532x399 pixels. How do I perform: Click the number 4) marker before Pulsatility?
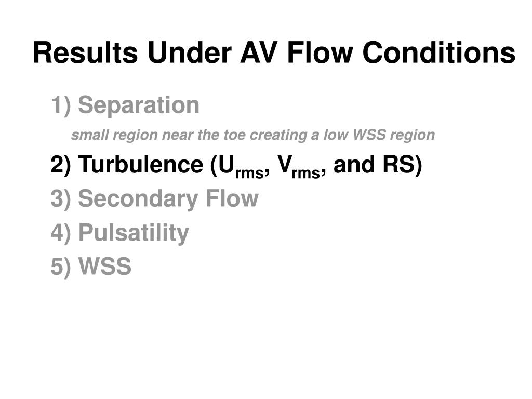pos(61,233)
